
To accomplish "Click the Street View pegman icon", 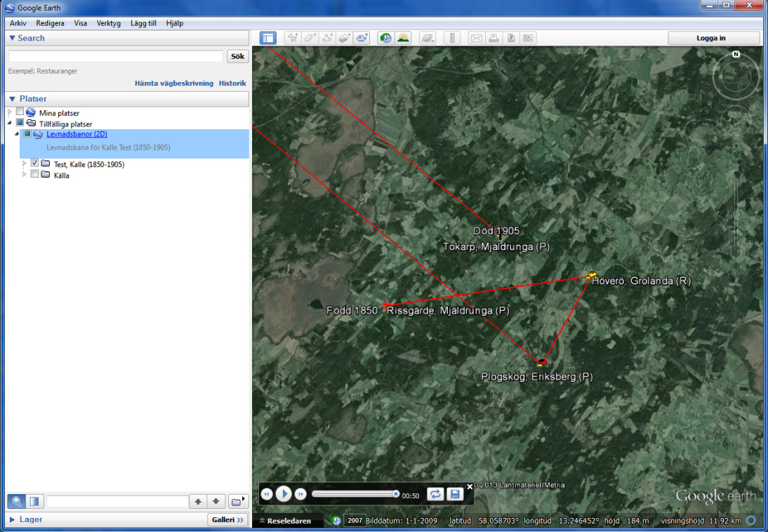I will coord(736,155).
